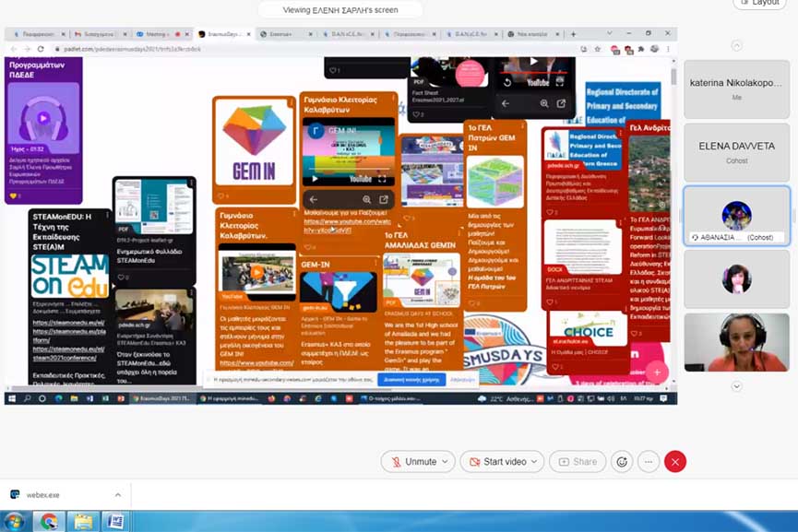Open the top dark video post externally
Viewport: 798px width, 532px height.
tap(561, 104)
